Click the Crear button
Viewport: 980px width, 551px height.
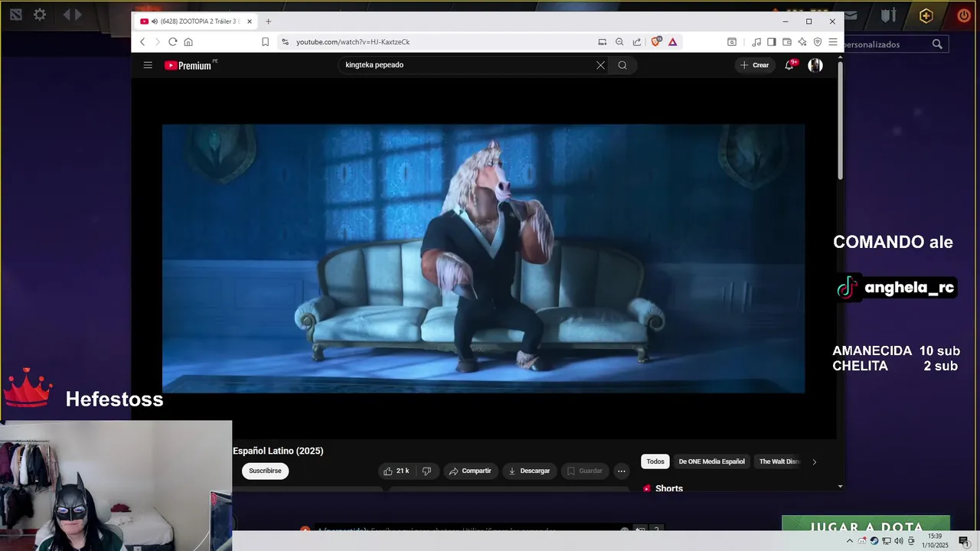click(x=755, y=65)
